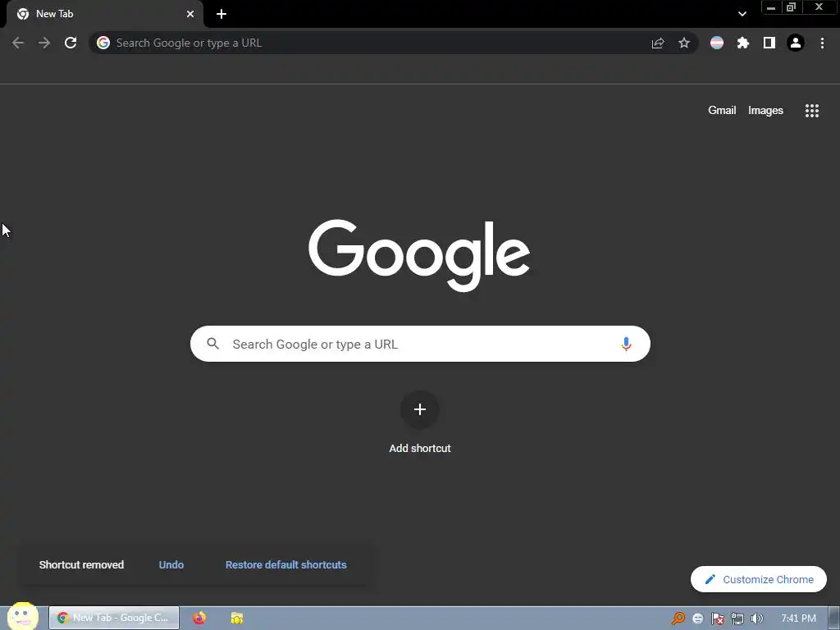The width and height of the screenshot is (840, 630).
Task: Select the New Tab tab
Action: click(105, 14)
